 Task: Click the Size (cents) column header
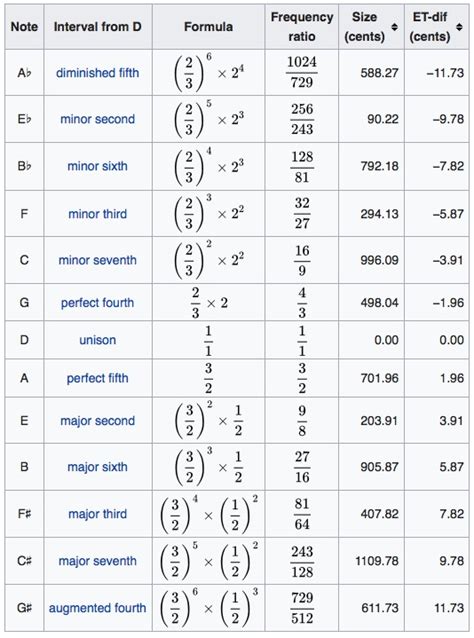371,27
